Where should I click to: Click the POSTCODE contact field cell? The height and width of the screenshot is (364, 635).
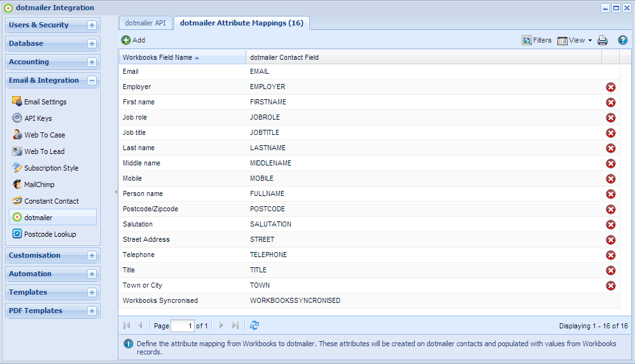coord(424,209)
